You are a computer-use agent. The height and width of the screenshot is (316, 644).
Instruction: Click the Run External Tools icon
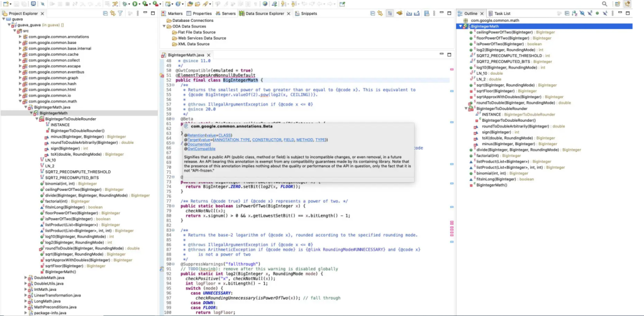(x=155, y=4)
